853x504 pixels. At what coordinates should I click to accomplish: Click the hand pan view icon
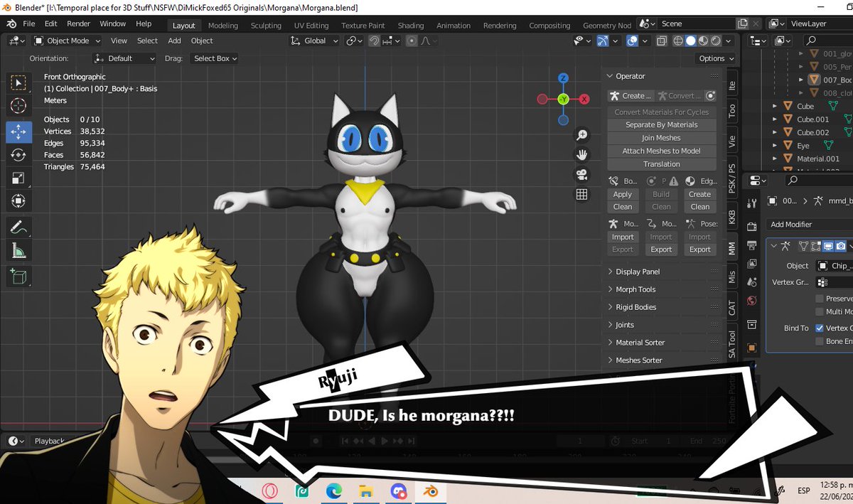tap(581, 154)
